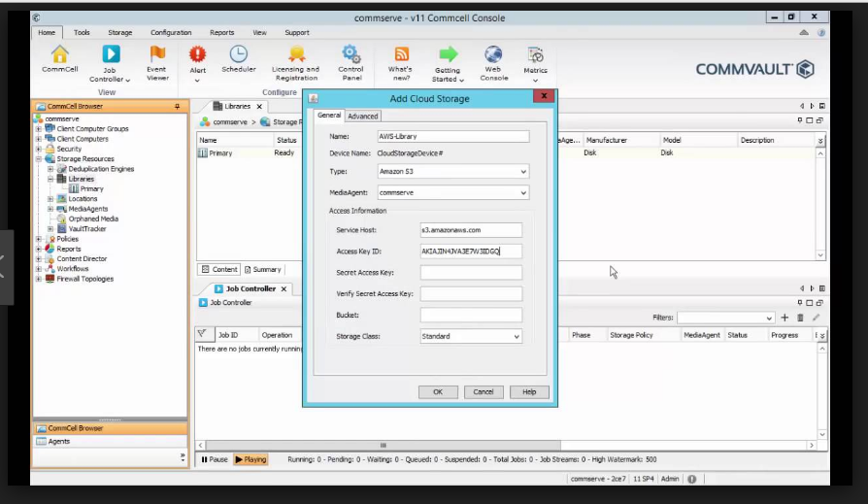
Task: Click OK in Add Cloud Storage dialog
Action: pos(438,392)
